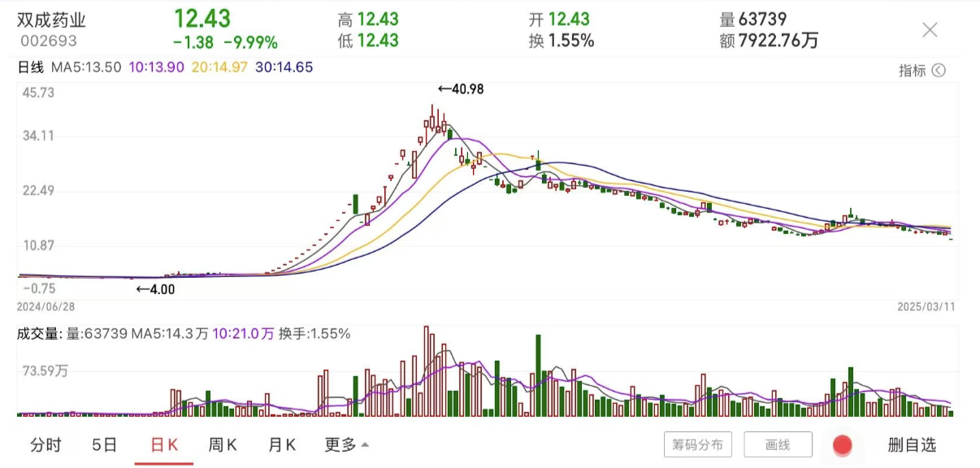Click 删自选 to remove from watchlist
Image resolution: width=980 pixels, height=468 pixels.
pyautogui.click(x=913, y=444)
